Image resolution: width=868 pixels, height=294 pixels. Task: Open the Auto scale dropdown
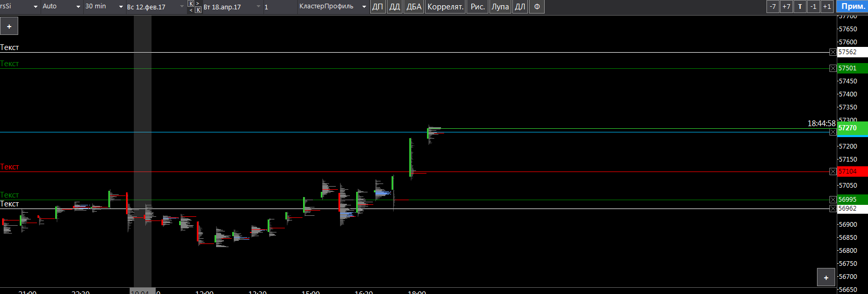[61, 6]
